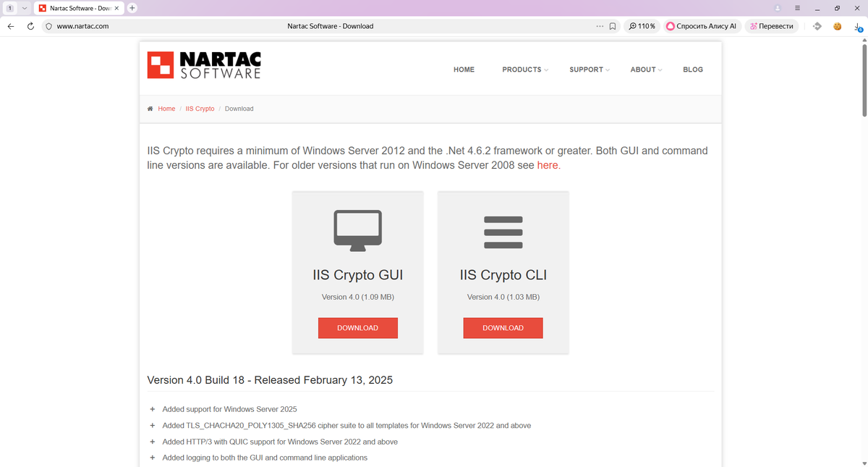Reload the current page

point(30,26)
